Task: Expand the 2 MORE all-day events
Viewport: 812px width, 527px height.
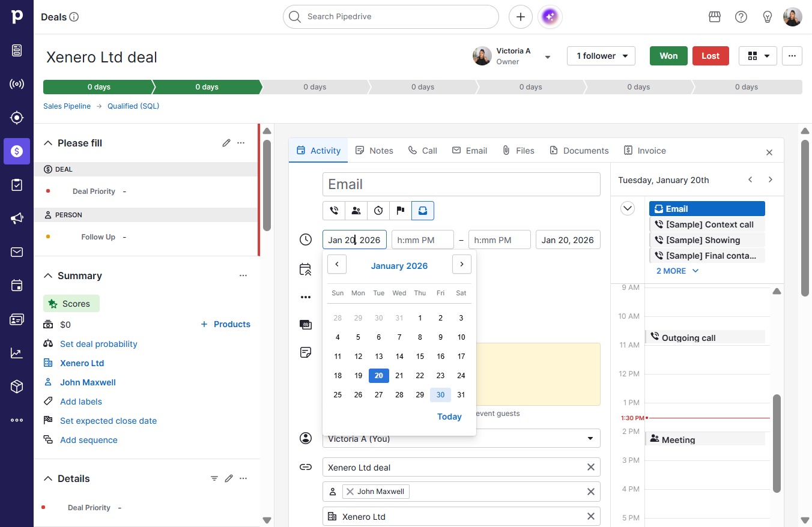Action: pos(677,271)
